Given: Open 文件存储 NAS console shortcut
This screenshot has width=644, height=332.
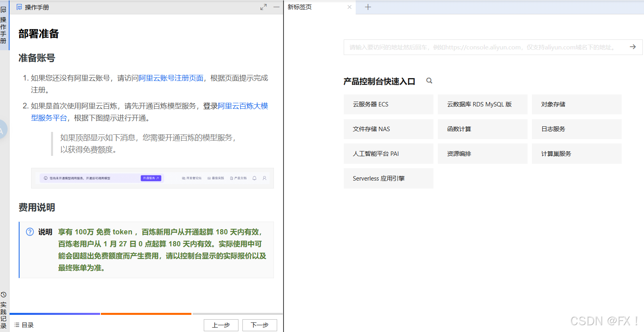Looking at the screenshot, I should click(x=388, y=129).
